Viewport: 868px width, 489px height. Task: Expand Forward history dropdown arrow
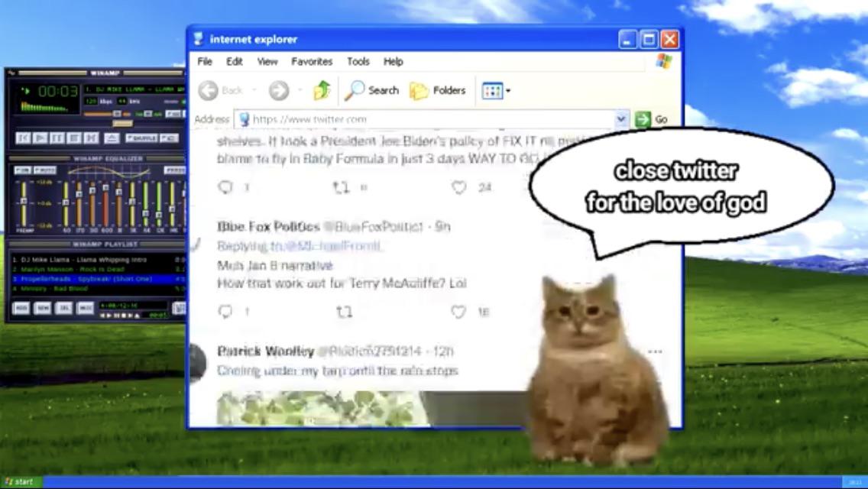(300, 90)
